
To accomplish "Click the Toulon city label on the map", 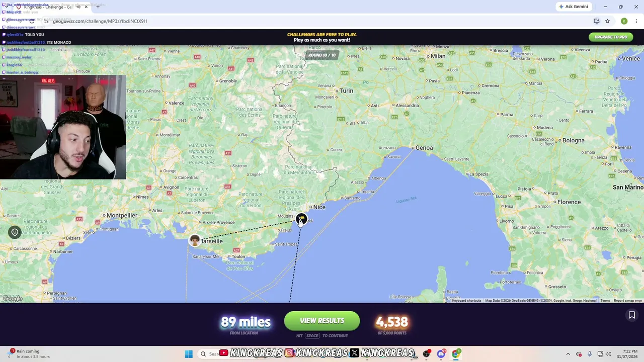I will click(x=238, y=256).
